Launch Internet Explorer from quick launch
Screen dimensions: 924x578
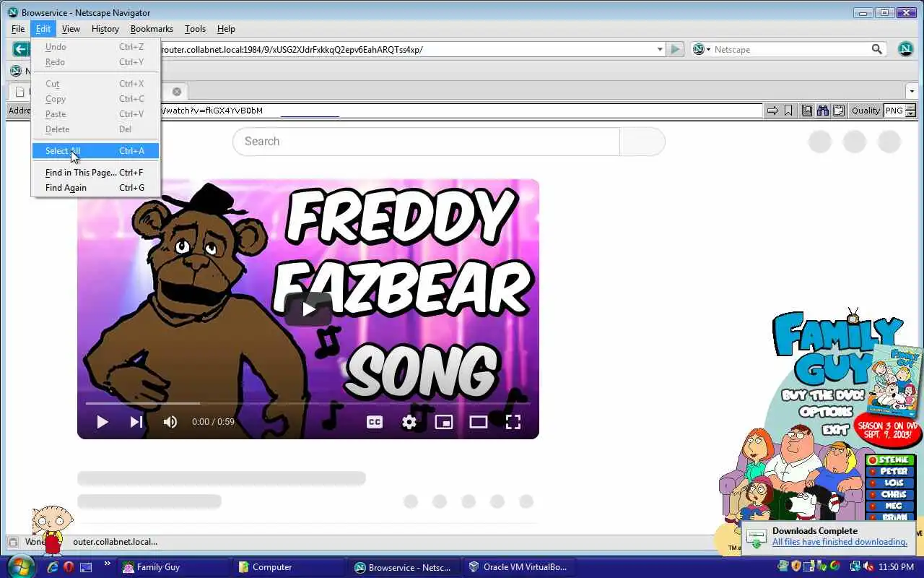52,567
